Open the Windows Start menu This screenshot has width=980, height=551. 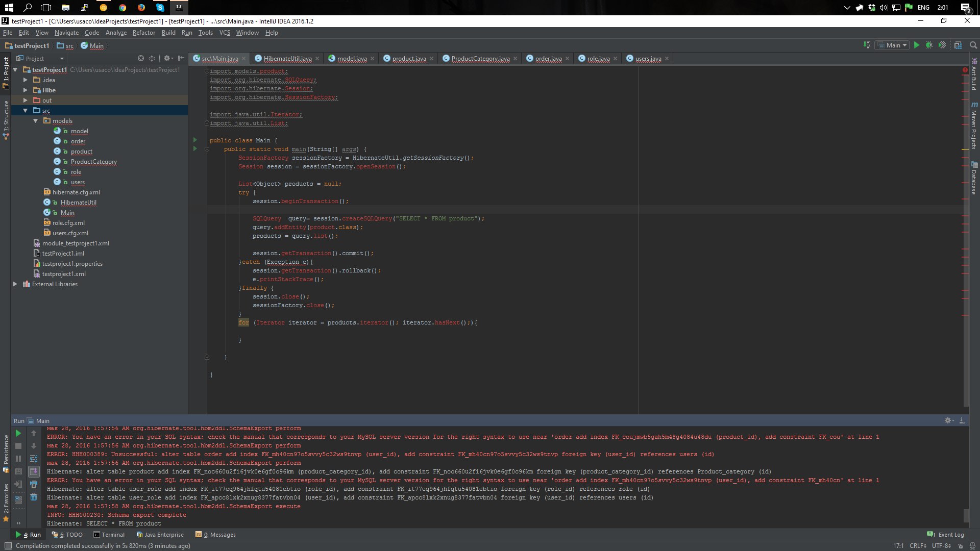pyautogui.click(x=9, y=7)
